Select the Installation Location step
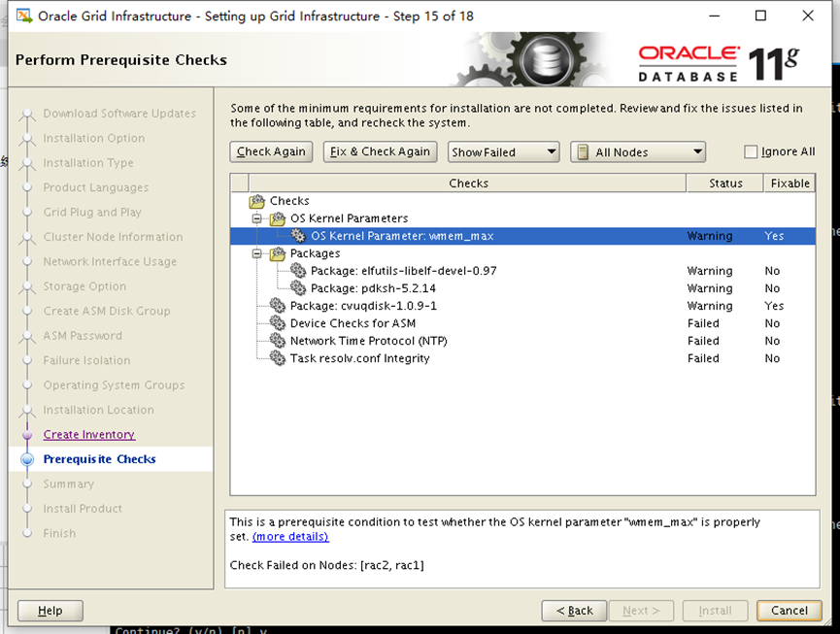The height and width of the screenshot is (634, 840). pyautogui.click(x=99, y=410)
